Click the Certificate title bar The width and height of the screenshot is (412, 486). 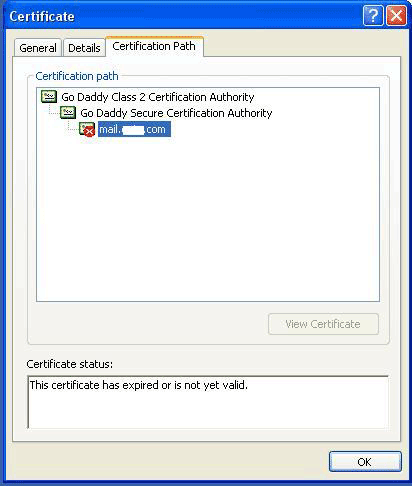click(183, 16)
